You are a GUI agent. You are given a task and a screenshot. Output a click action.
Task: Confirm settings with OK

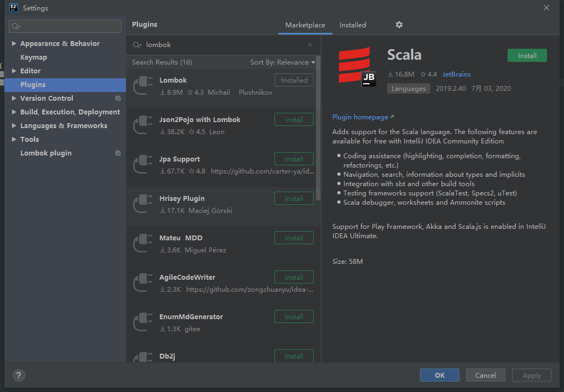(x=440, y=375)
